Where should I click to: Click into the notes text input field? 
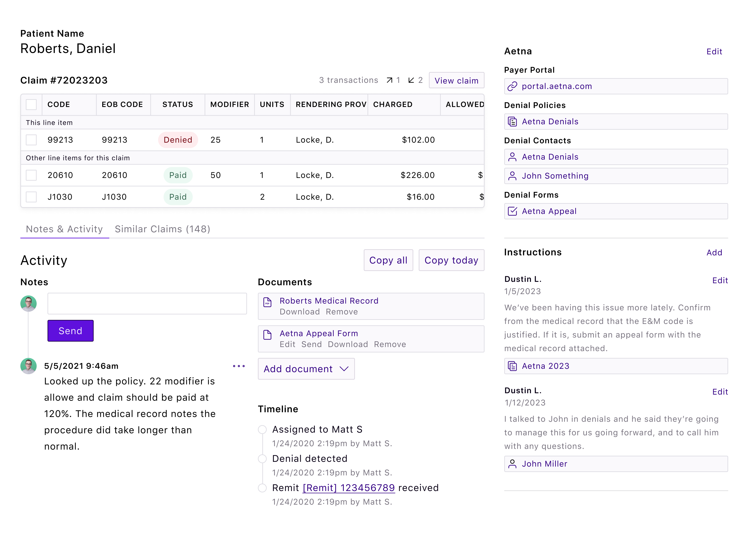click(147, 304)
